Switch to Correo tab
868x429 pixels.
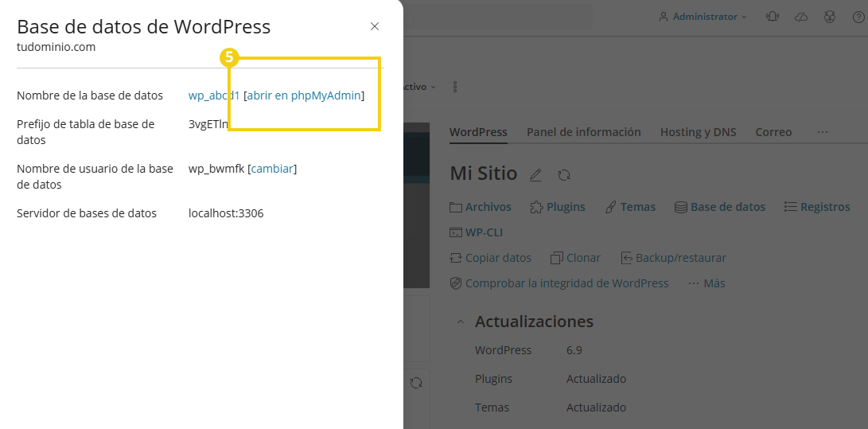tap(773, 132)
